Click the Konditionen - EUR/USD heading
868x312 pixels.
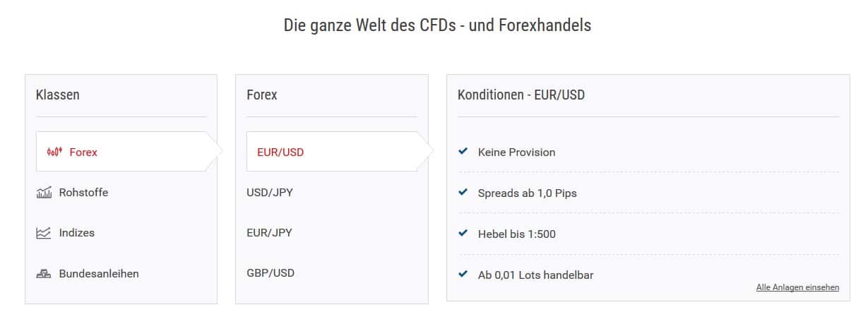tap(521, 95)
